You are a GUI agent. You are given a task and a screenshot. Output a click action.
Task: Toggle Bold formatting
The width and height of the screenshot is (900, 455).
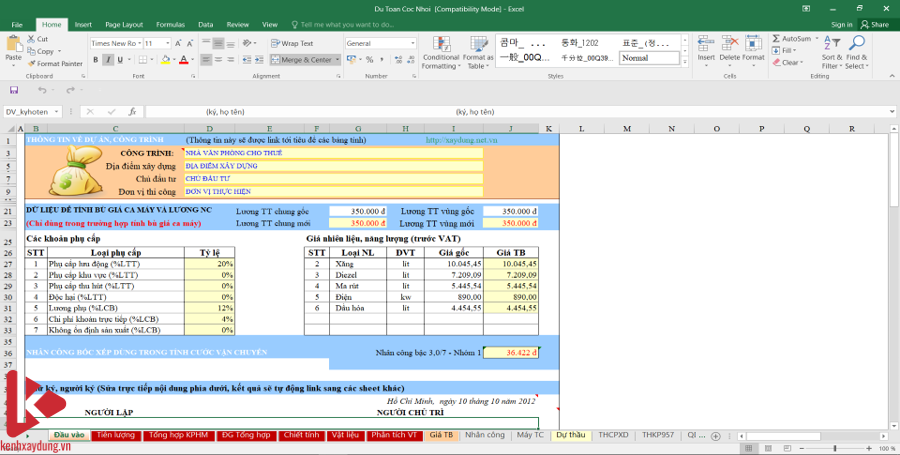coord(94,60)
